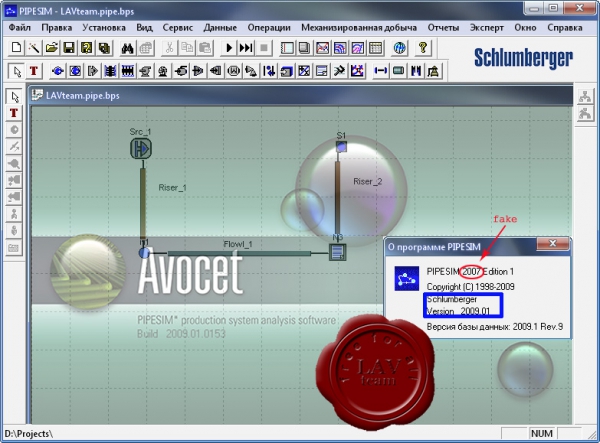Open the Справка menu
The width and height of the screenshot is (600, 443).
point(565,28)
